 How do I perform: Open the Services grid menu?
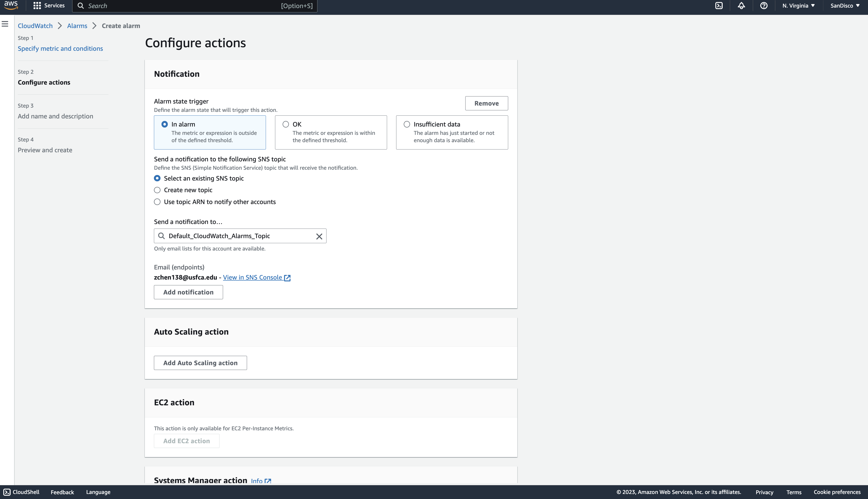click(x=49, y=6)
